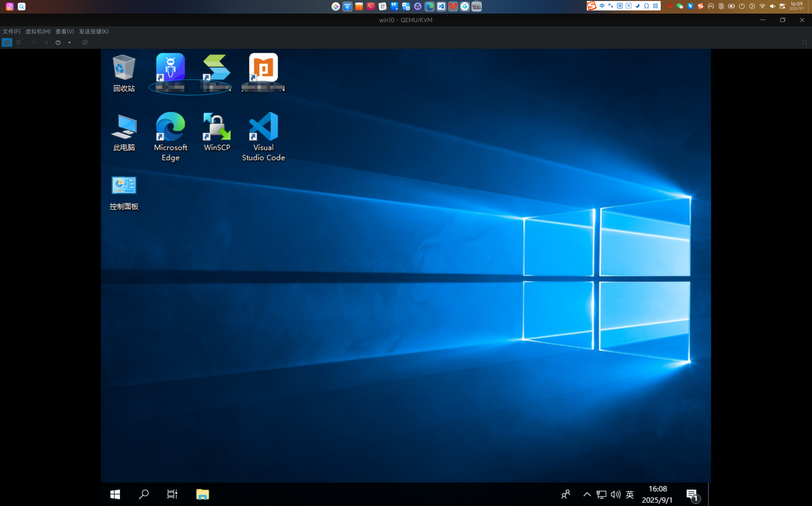Open the 查看(V) menu

coord(65,31)
